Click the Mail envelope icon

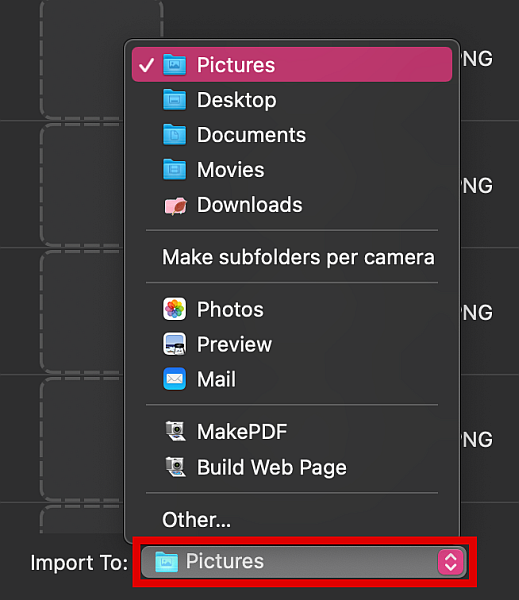coord(175,379)
